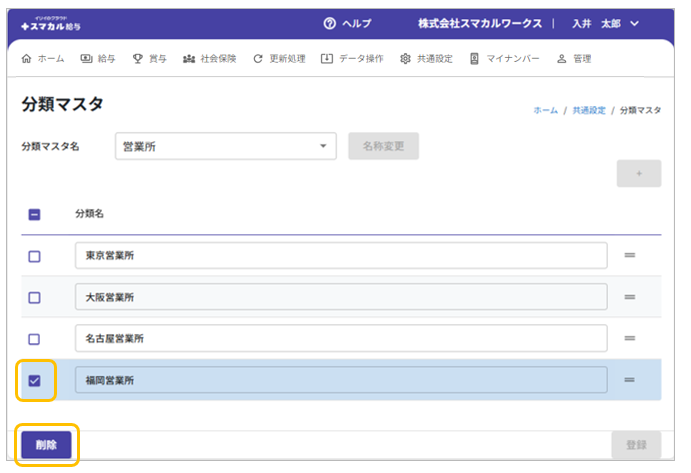Screen dimensions: 691x473
Task: Open the 分類マスタ名 dropdown
Action: (225, 146)
